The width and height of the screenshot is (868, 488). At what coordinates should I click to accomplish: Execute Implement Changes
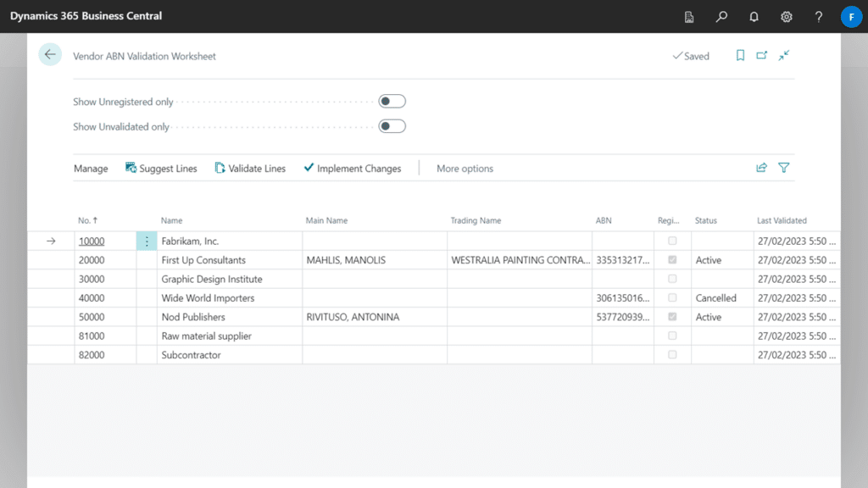(x=353, y=168)
